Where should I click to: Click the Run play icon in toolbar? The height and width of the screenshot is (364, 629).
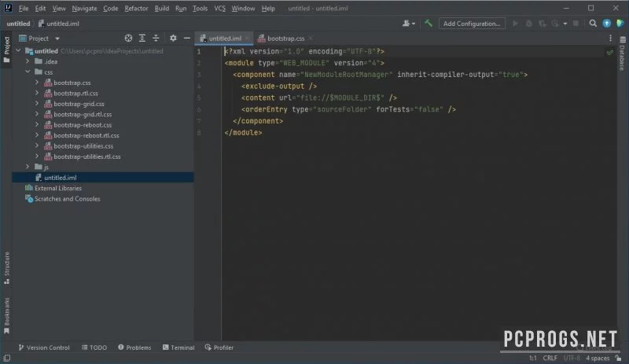[x=515, y=24]
